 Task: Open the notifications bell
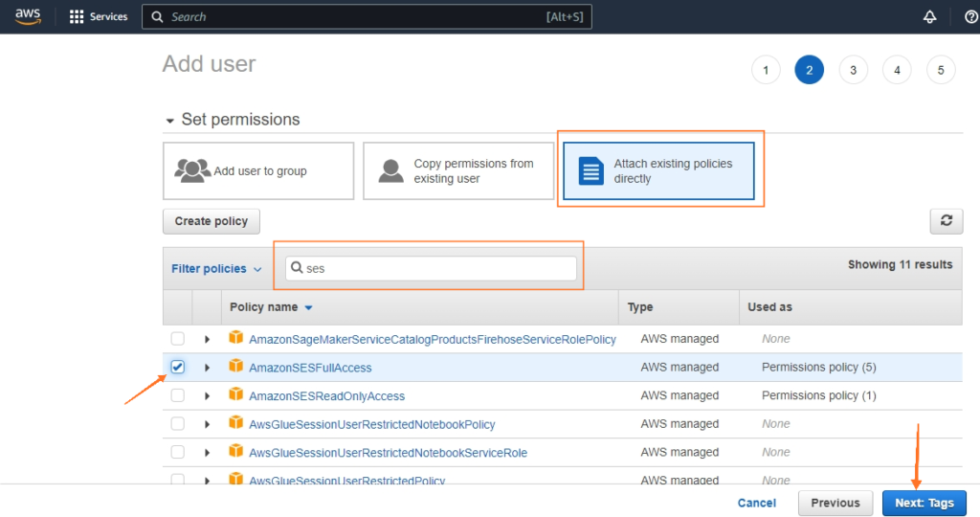(930, 17)
